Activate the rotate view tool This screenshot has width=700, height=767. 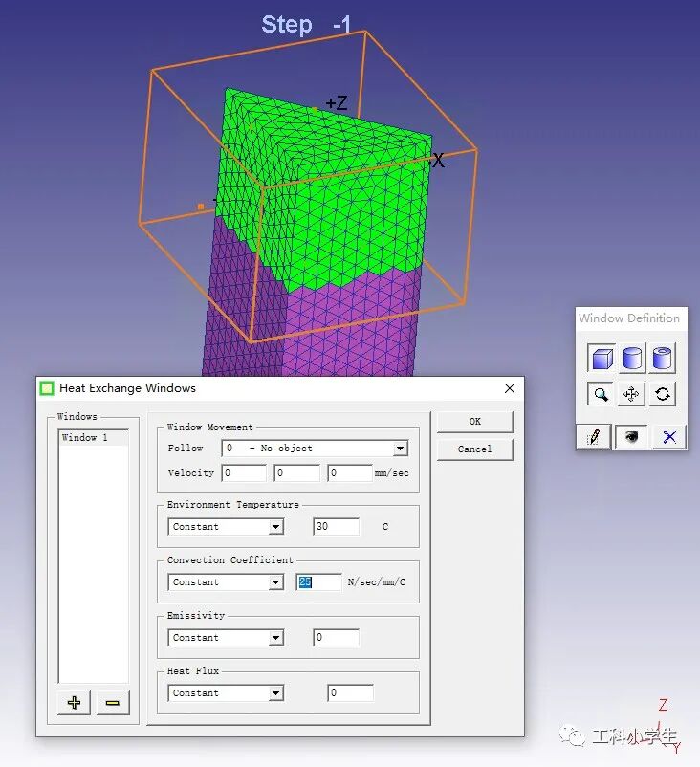(x=663, y=394)
